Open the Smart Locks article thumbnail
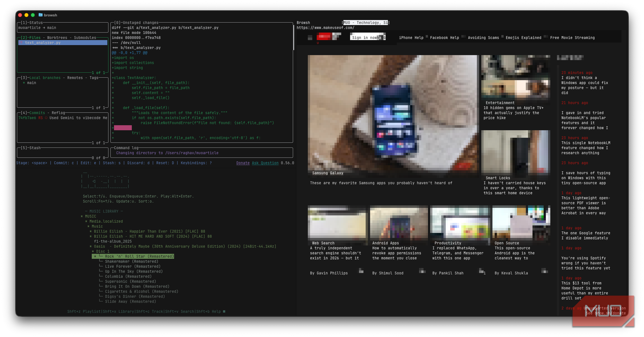644x337 pixels. 516,155
